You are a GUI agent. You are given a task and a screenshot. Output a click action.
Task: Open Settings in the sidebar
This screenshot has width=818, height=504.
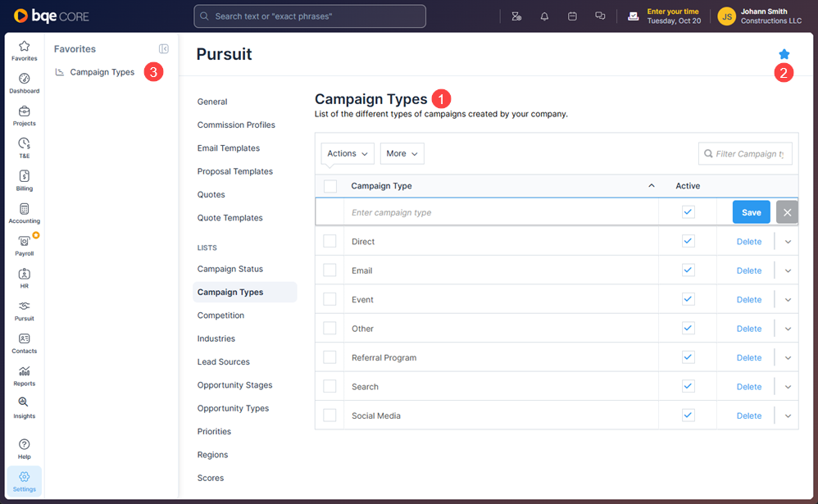tap(24, 481)
